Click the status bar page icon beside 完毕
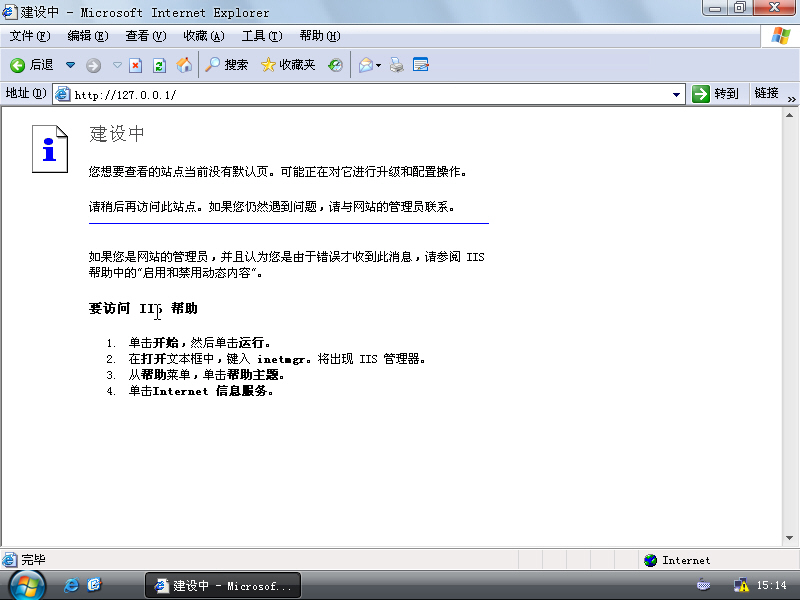This screenshot has height=600, width=800. (x=10, y=560)
